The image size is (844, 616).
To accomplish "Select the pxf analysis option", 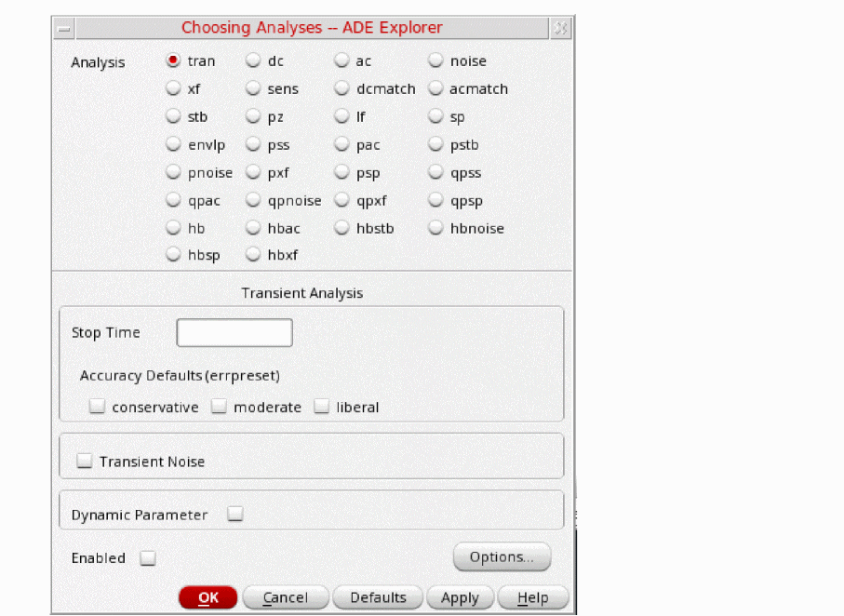I will pos(253,172).
